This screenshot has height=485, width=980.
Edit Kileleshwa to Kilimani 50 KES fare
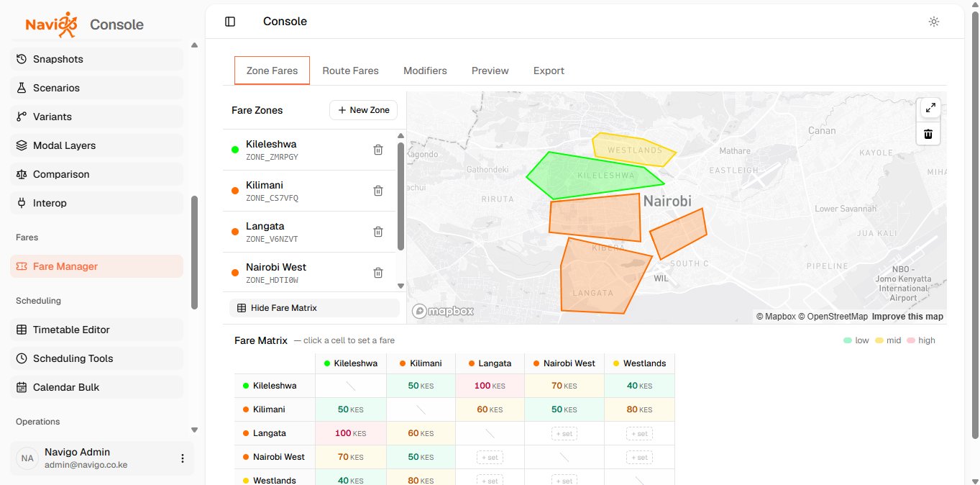(x=421, y=386)
